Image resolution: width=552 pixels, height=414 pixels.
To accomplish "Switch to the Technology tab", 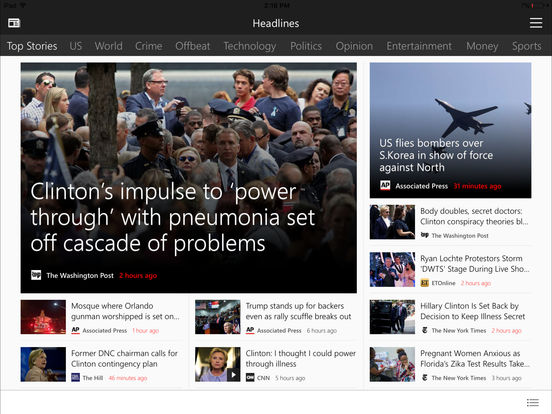I will 250,46.
